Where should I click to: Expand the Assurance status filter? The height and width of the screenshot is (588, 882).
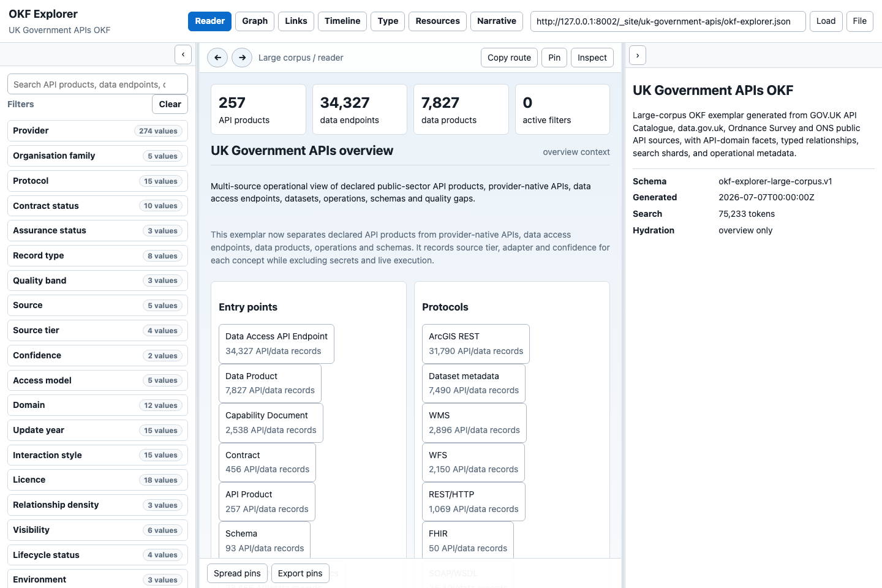pyautogui.click(x=97, y=230)
